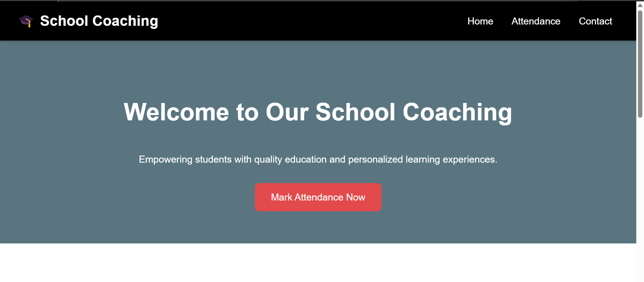
Task: Click the graduation cap logo icon
Action: 26,21
